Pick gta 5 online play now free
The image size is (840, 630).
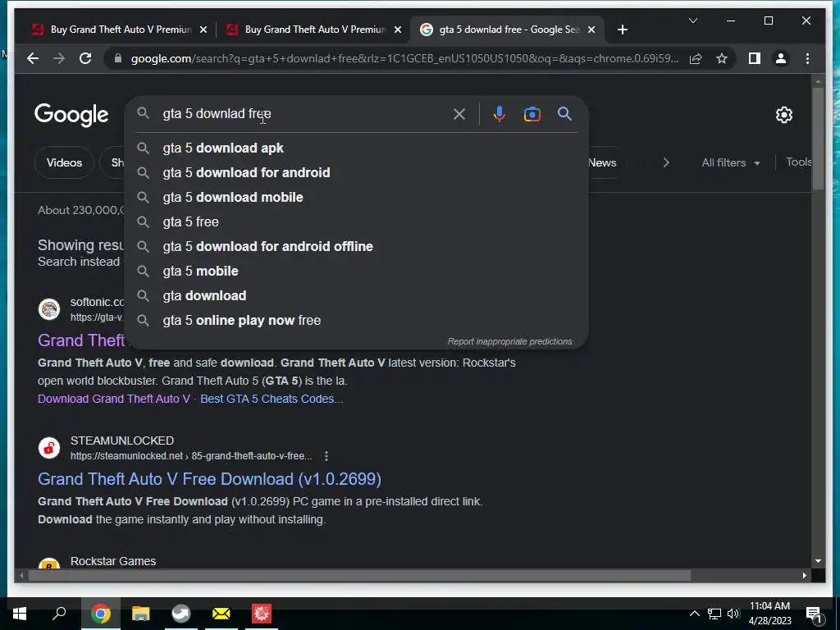point(356,321)
